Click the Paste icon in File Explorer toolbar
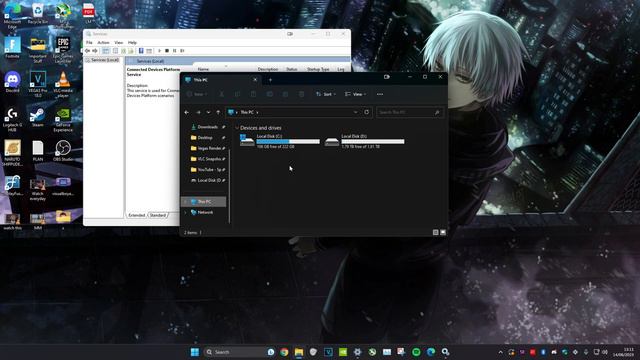 tap(253, 94)
